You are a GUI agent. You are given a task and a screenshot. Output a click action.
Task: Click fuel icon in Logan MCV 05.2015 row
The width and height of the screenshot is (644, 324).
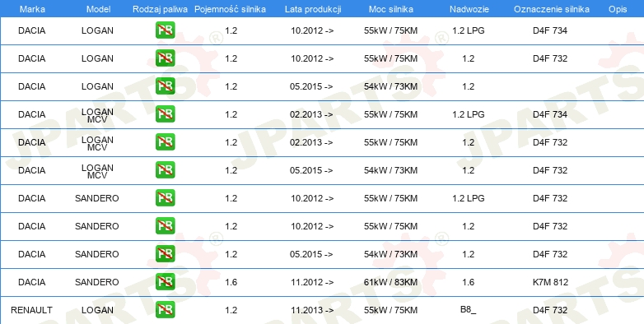(x=165, y=169)
